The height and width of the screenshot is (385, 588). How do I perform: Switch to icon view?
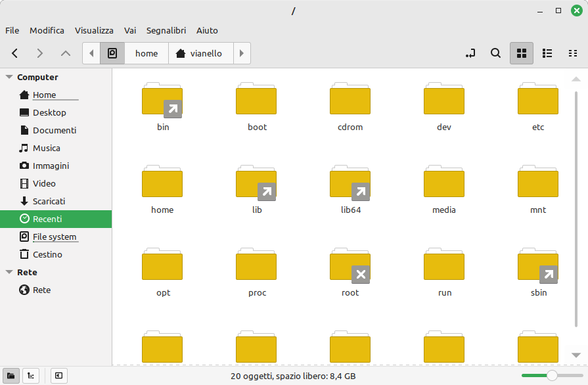pos(522,53)
